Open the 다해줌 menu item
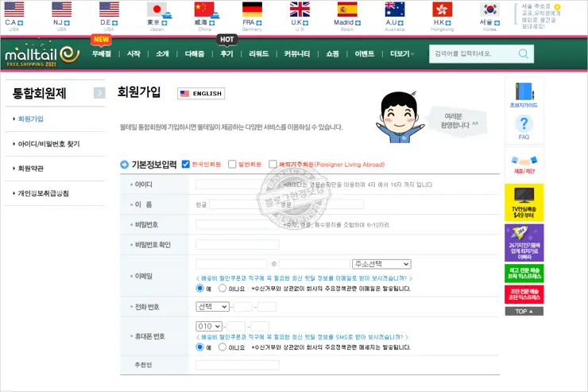This screenshot has width=588, height=392. [x=194, y=53]
